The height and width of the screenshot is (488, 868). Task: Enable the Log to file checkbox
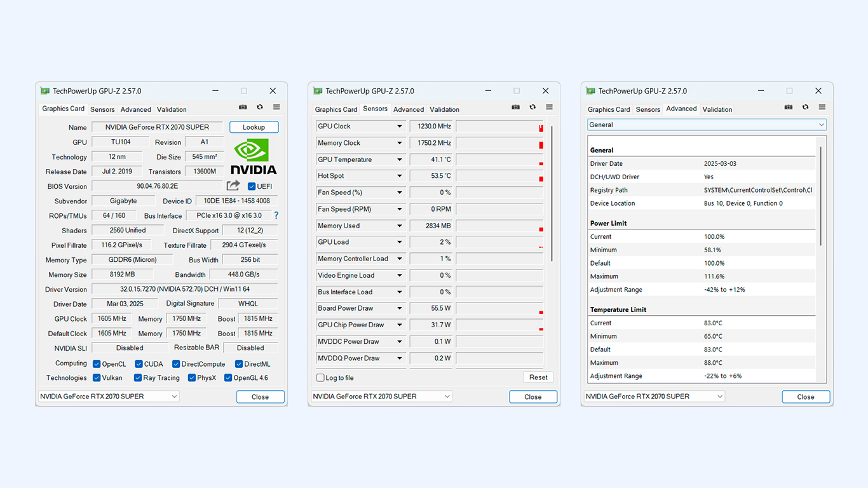coord(320,377)
